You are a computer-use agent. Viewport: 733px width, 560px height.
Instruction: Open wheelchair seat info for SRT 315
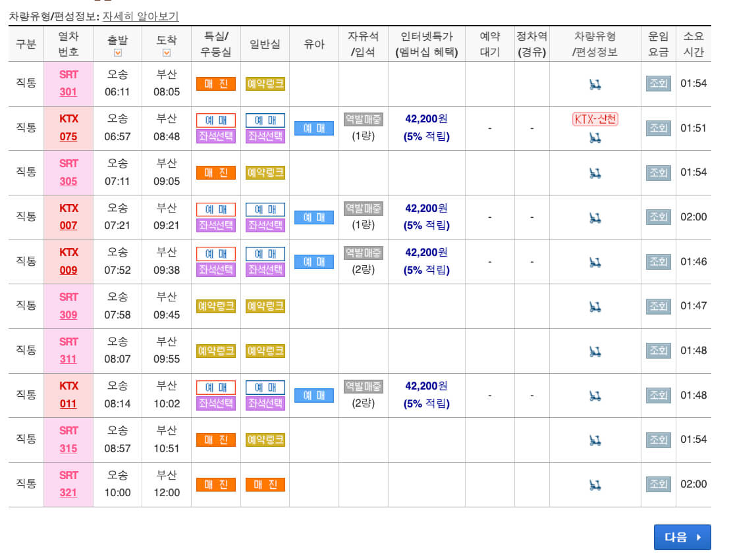point(595,440)
